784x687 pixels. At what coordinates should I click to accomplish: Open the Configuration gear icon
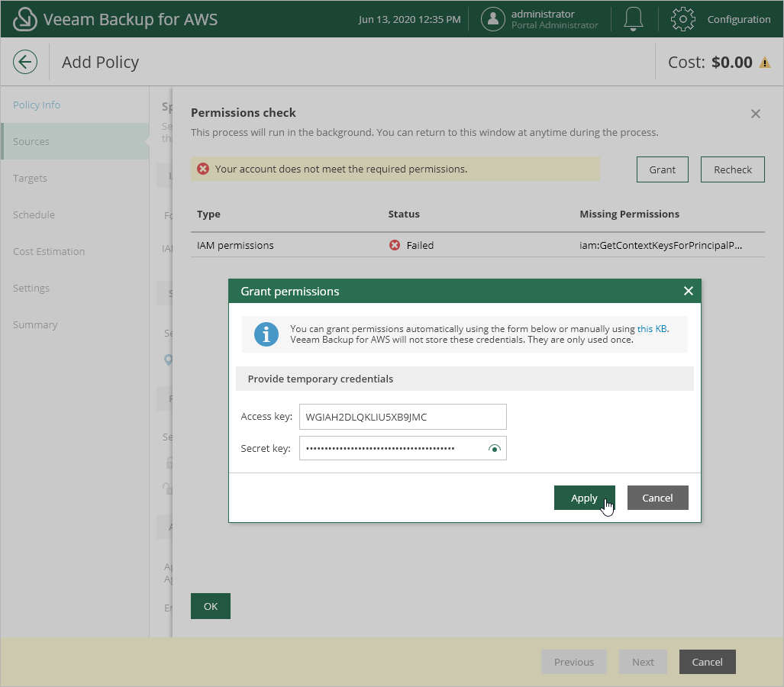point(682,19)
